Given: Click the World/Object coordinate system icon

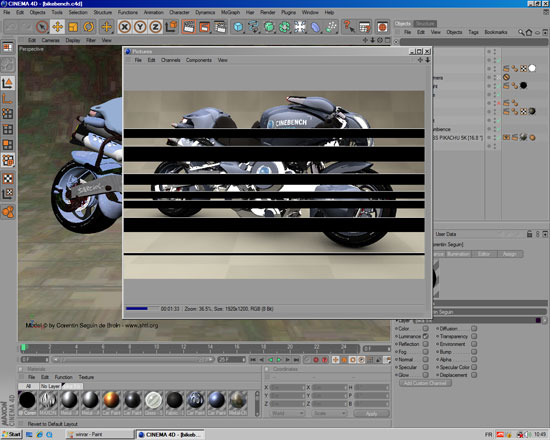Looking at the screenshot, I should coord(171,27).
